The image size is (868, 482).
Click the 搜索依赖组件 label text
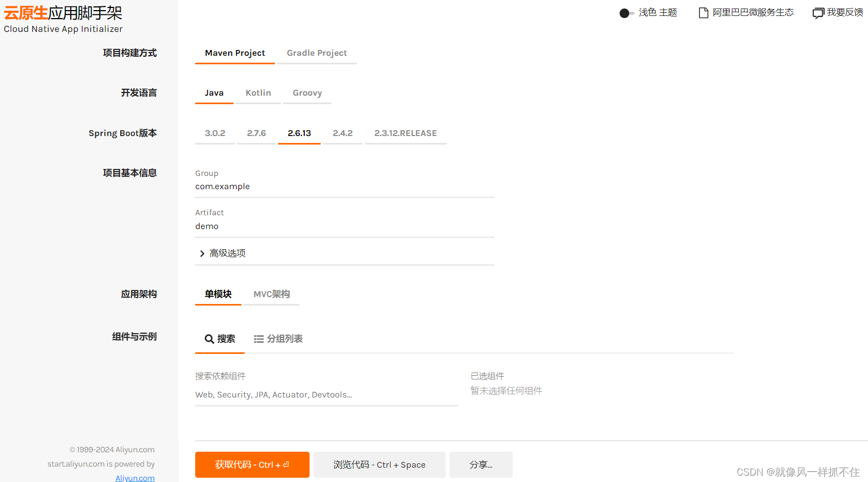pos(220,376)
